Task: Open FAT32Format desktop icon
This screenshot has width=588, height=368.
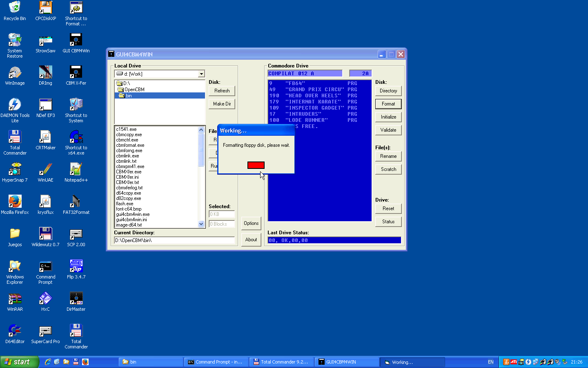Action: tap(76, 205)
